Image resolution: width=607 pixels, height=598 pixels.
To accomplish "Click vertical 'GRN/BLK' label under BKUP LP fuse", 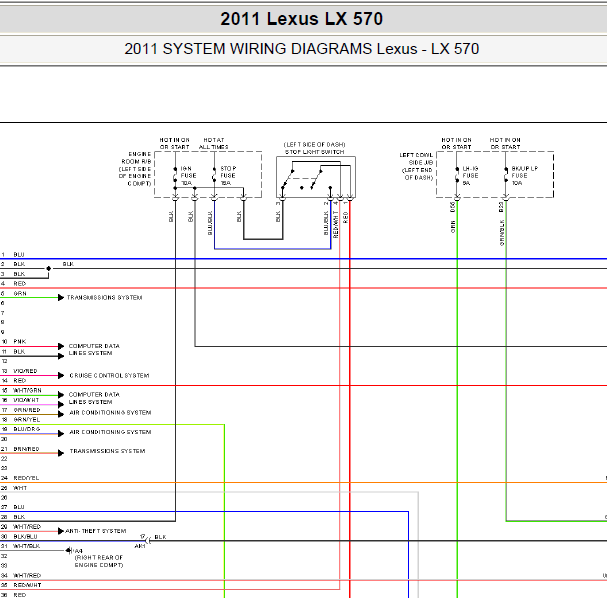I will point(502,233).
